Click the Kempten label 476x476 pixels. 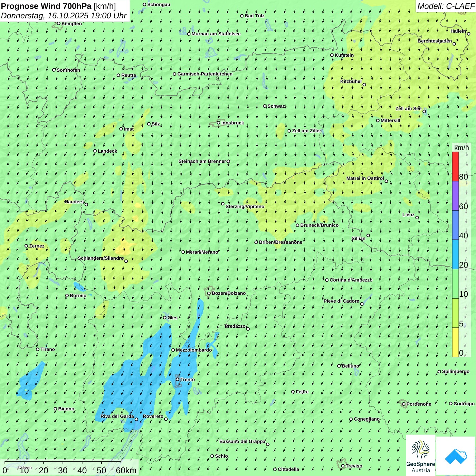(72, 23)
